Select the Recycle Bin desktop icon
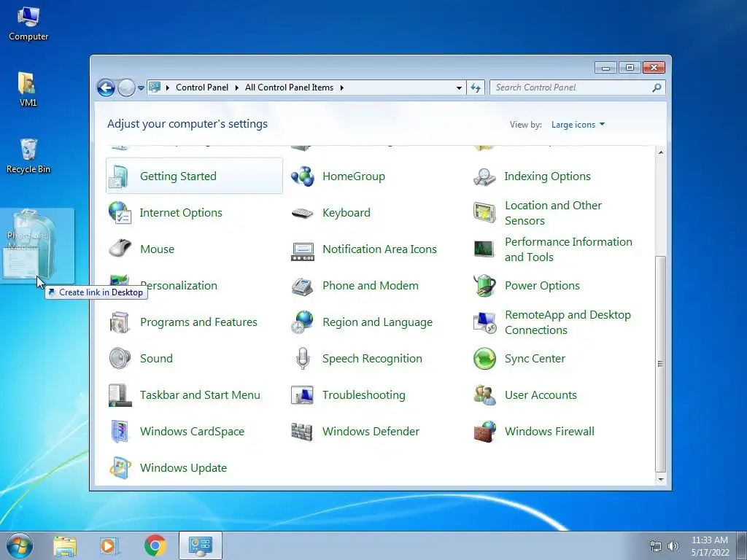 28,156
